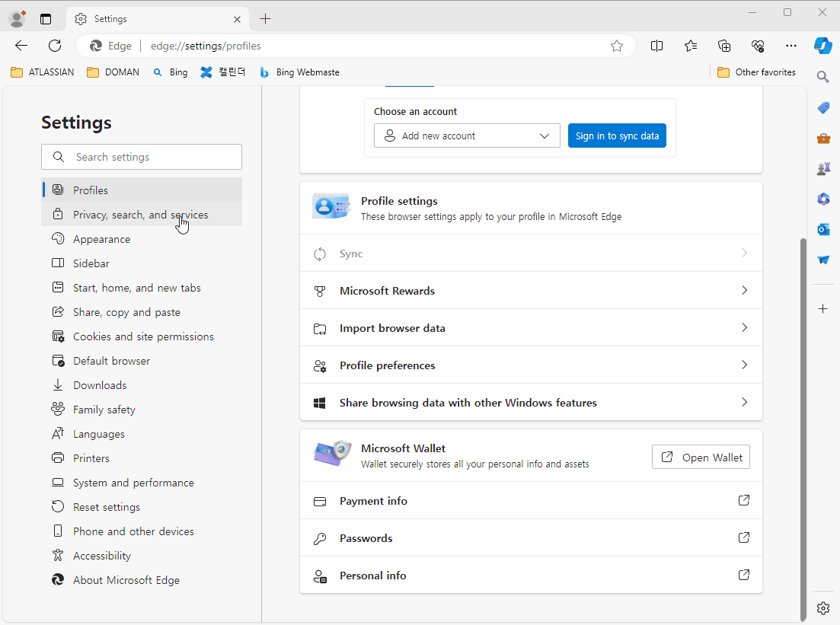The height and width of the screenshot is (625, 840).
Task: Open Copilot from the sidebar icon
Action: pos(822,46)
